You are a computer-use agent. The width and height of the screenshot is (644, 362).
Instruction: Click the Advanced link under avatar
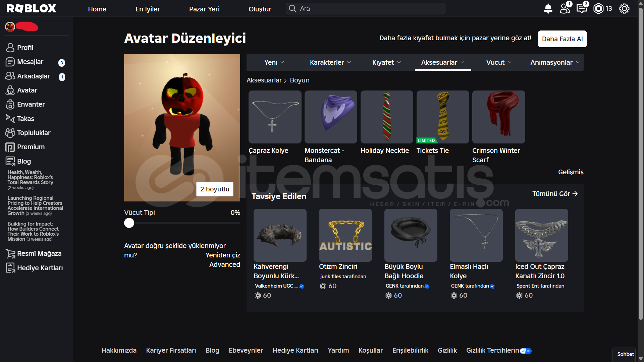[225, 264]
